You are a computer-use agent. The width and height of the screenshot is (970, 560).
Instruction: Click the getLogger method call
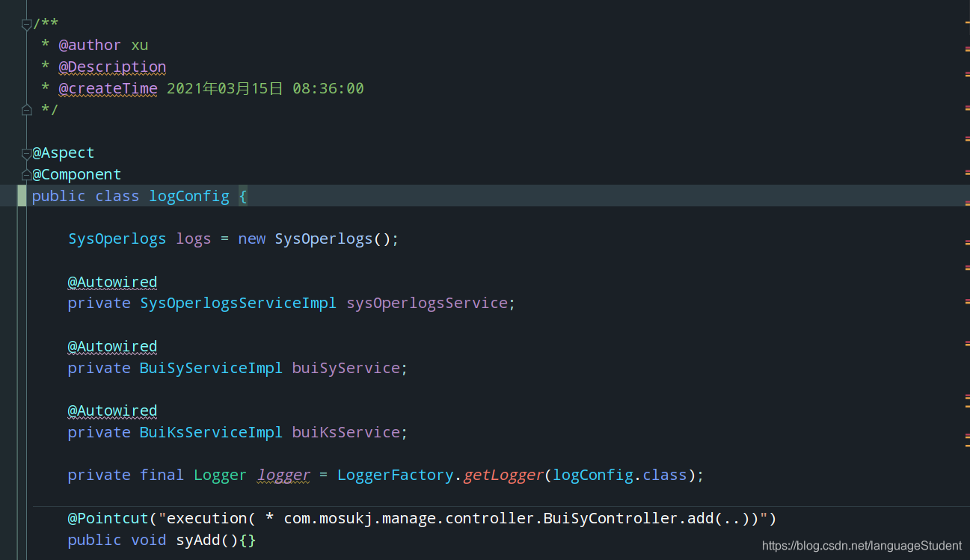click(x=504, y=475)
